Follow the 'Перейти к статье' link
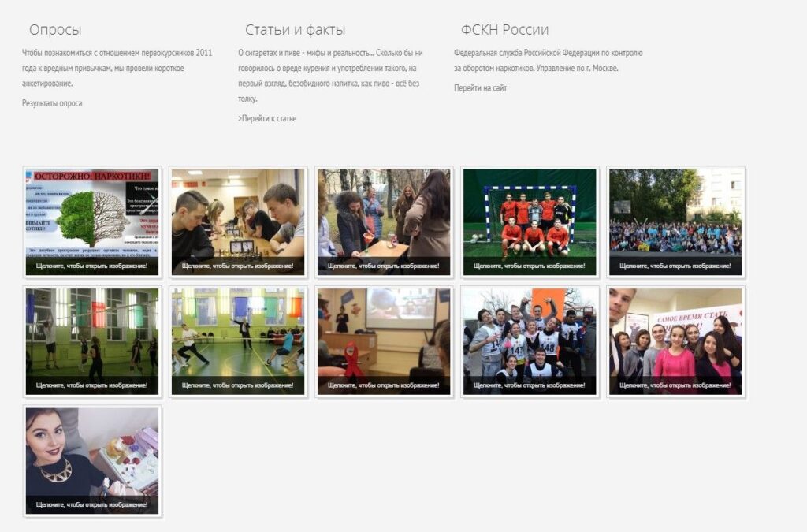This screenshot has height=532, width=807. pyautogui.click(x=267, y=119)
